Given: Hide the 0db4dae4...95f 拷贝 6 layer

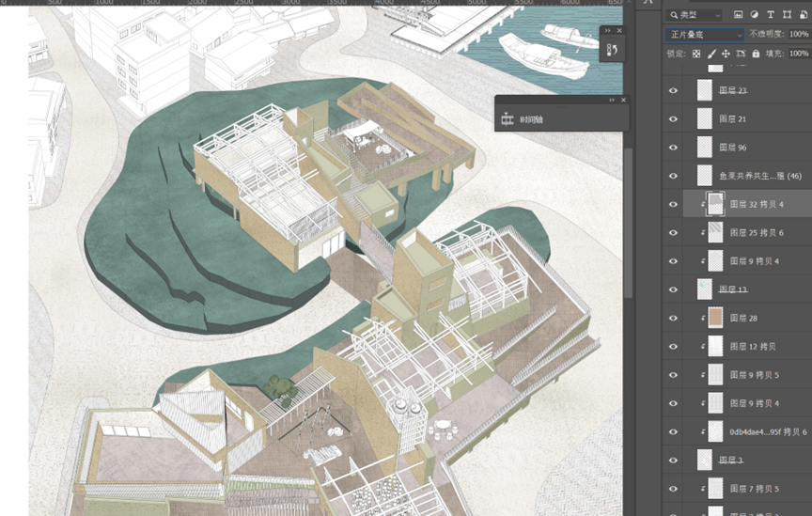Looking at the screenshot, I should (673, 432).
